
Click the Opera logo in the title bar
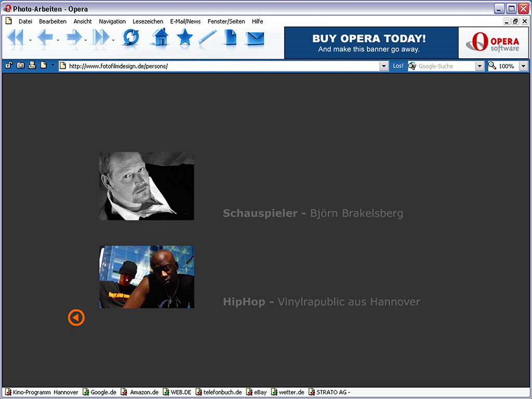[7, 8]
